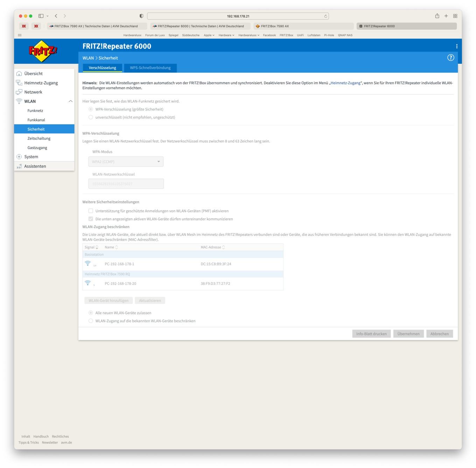Sort table by Signal column arrows
Image resolution: width=476 pixels, height=468 pixels.
pyautogui.click(x=97, y=247)
